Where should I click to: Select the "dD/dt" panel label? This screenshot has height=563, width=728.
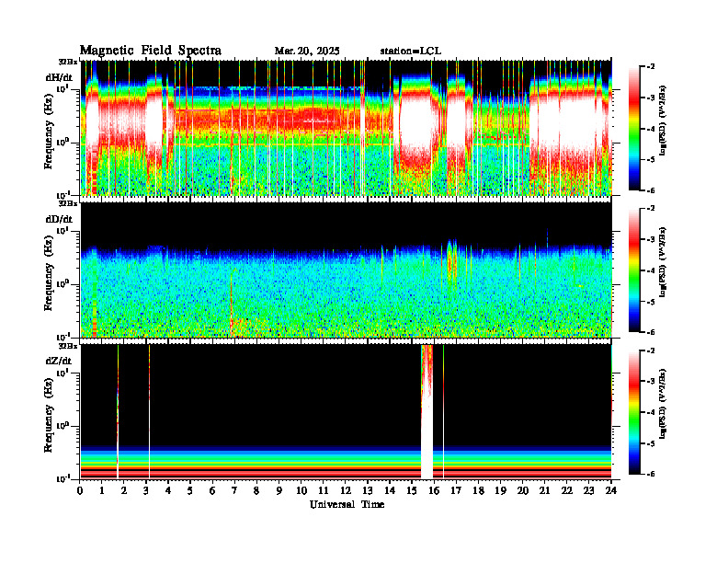click(x=59, y=219)
